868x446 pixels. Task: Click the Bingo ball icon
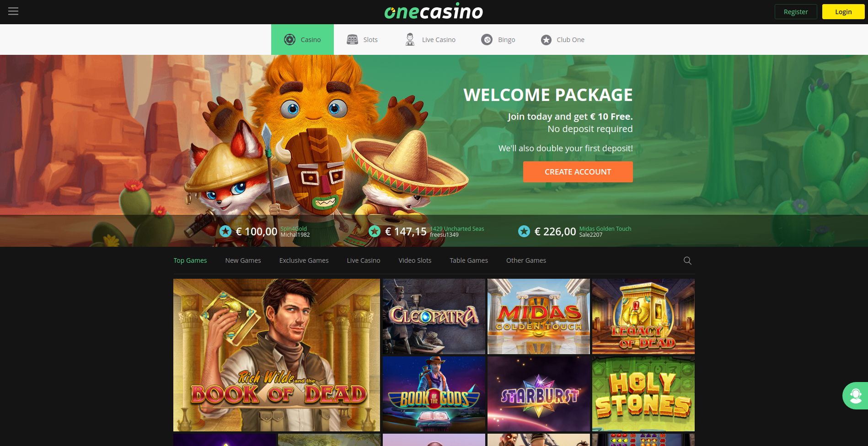487,40
